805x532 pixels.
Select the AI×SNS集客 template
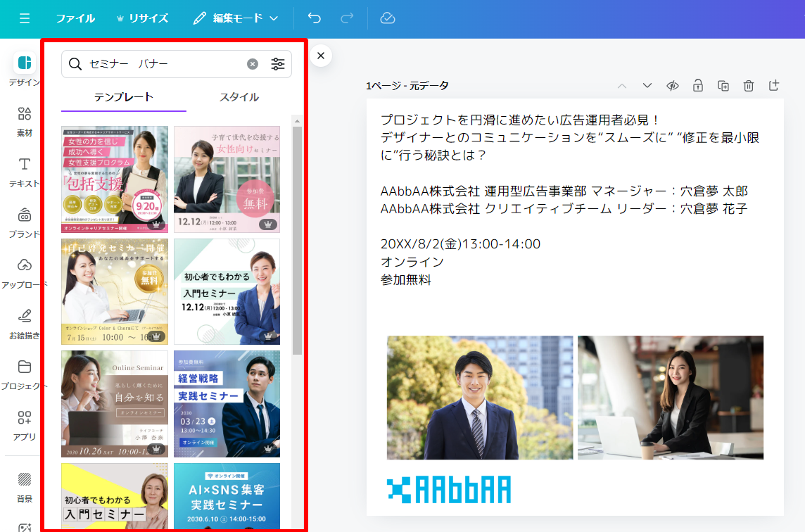point(227,496)
